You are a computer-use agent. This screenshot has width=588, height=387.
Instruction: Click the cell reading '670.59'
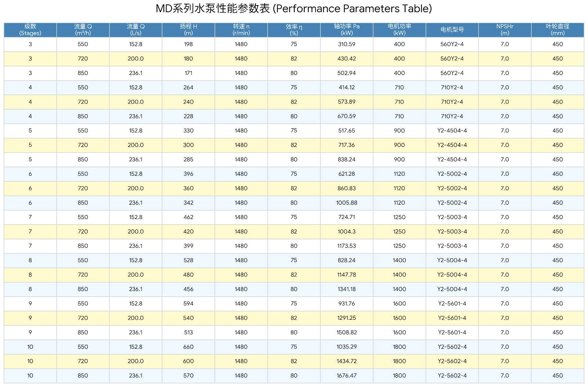pos(347,116)
